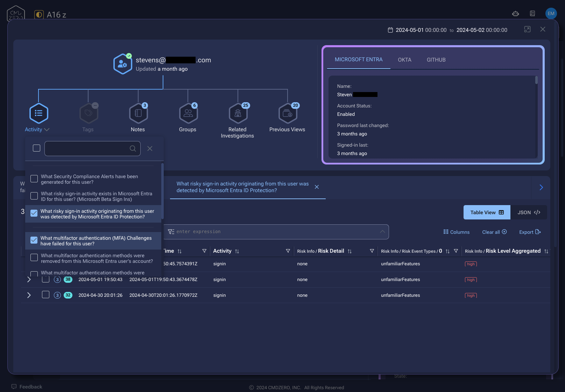Open the Tags hexagon node
This screenshot has width=565, height=392.
click(x=89, y=113)
